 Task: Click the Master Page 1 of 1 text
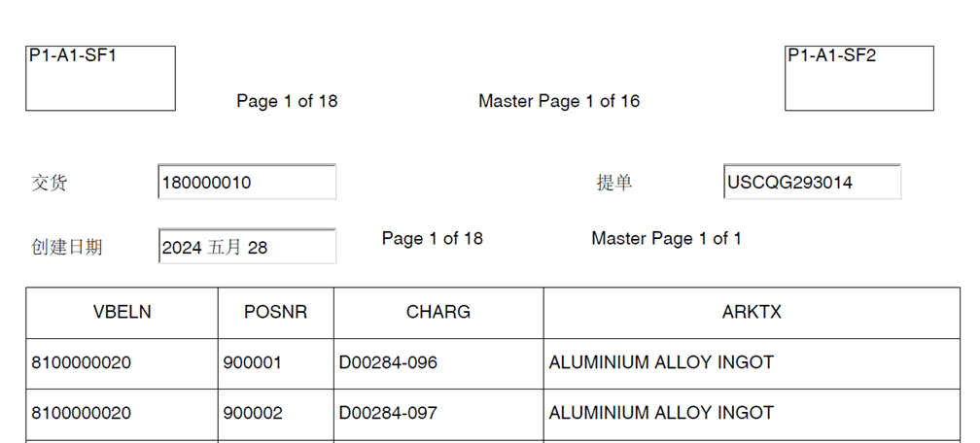[x=666, y=238]
